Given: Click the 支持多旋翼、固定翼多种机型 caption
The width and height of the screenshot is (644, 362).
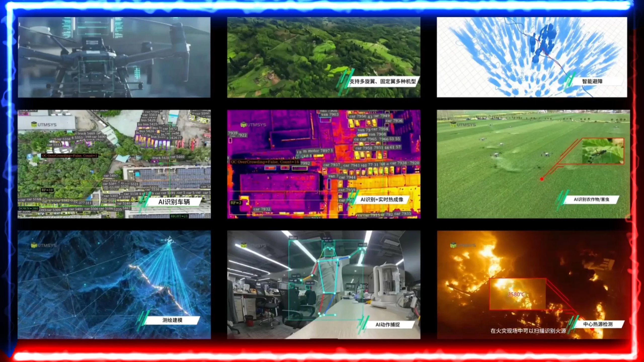Looking at the screenshot, I should [x=382, y=81].
